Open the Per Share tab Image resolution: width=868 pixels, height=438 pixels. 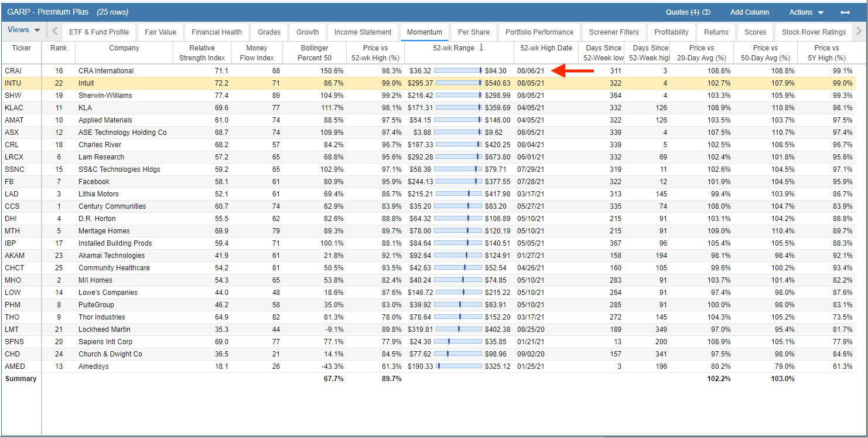click(474, 32)
